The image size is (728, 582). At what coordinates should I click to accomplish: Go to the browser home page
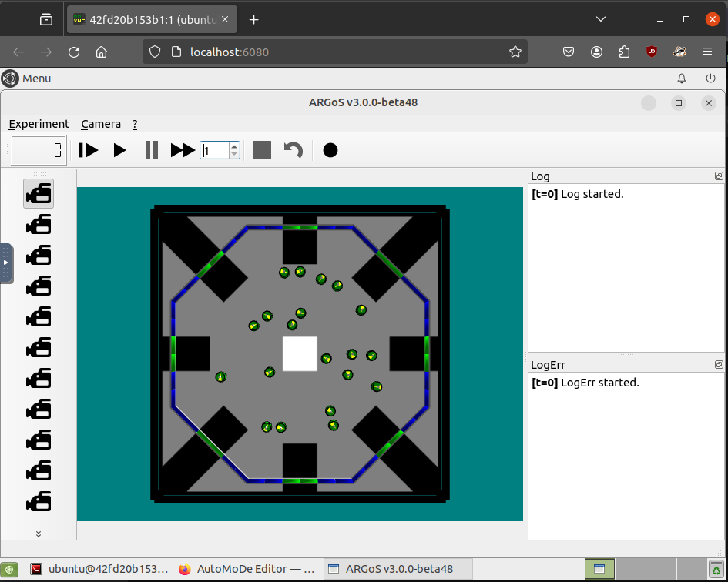point(101,52)
